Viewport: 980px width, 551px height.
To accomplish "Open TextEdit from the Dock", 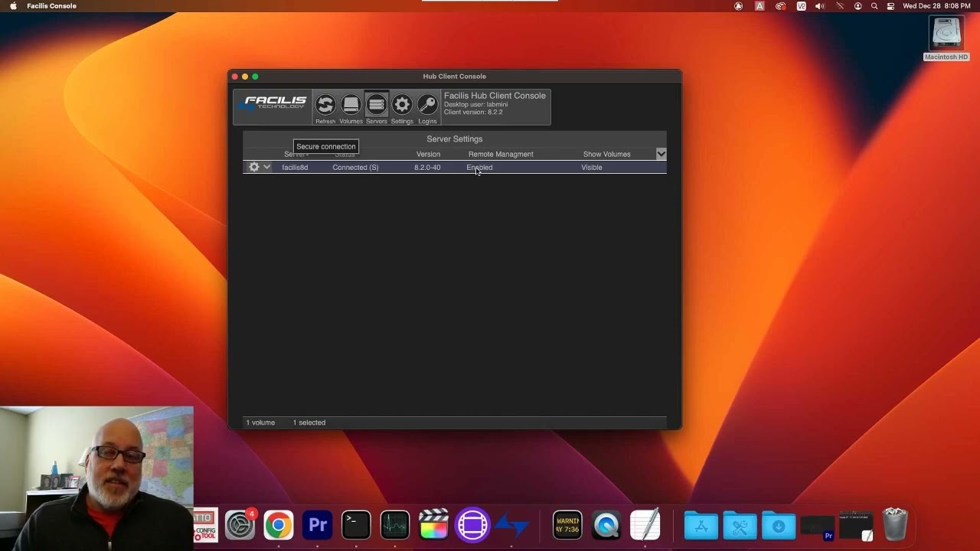I will pos(645,526).
